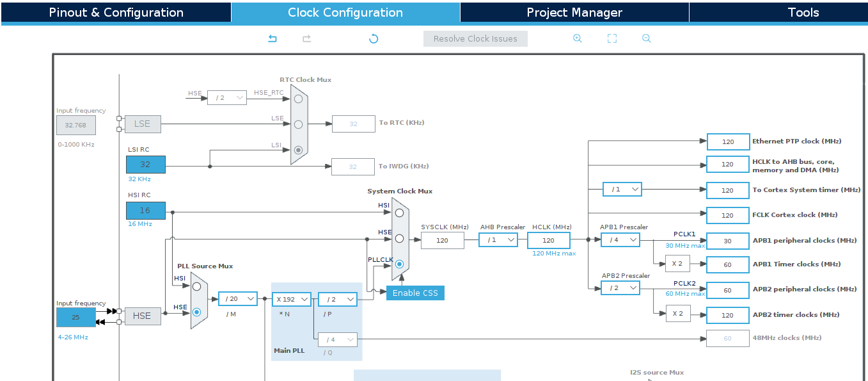Select HSE_RTC source in RTC Clock Mux
868x381 pixels.
click(297, 98)
